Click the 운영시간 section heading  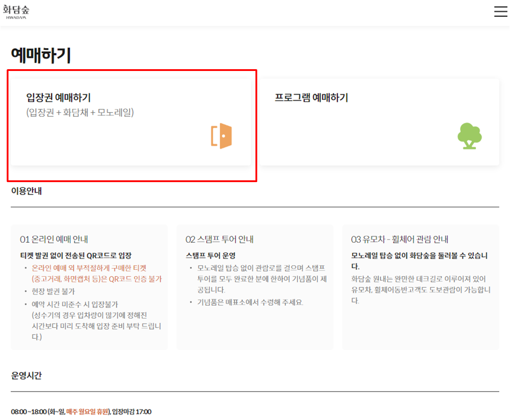coord(26,375)
